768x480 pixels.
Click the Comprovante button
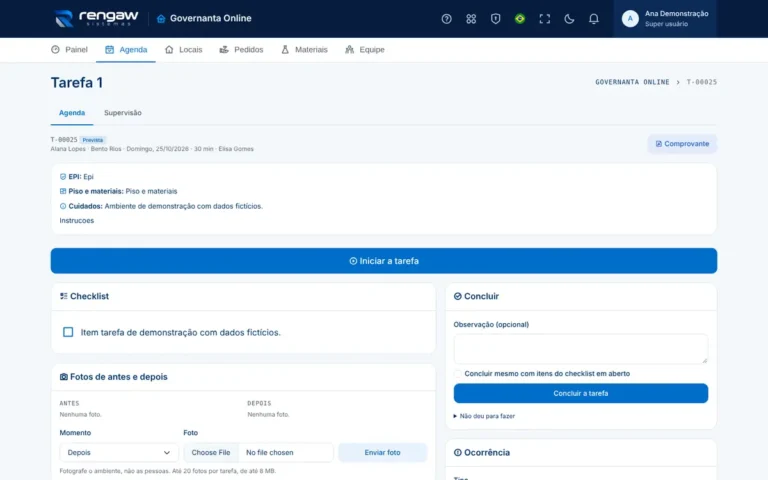coord(682,144)
